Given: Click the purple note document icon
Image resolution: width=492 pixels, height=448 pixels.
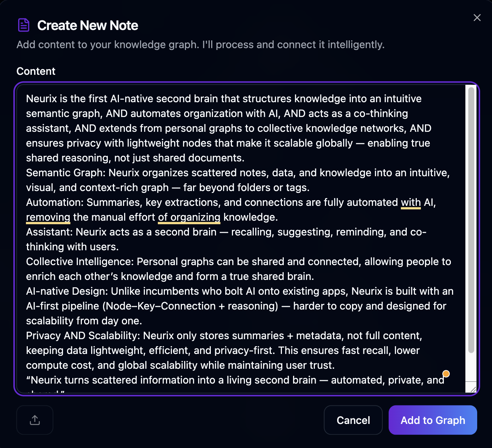Looking at the screenshot, I should coord(23,24).
